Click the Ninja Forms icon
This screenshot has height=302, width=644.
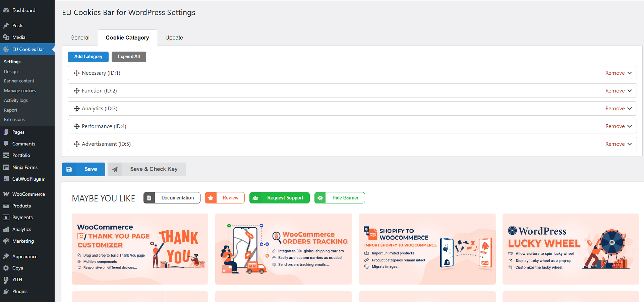pos(6,167)
